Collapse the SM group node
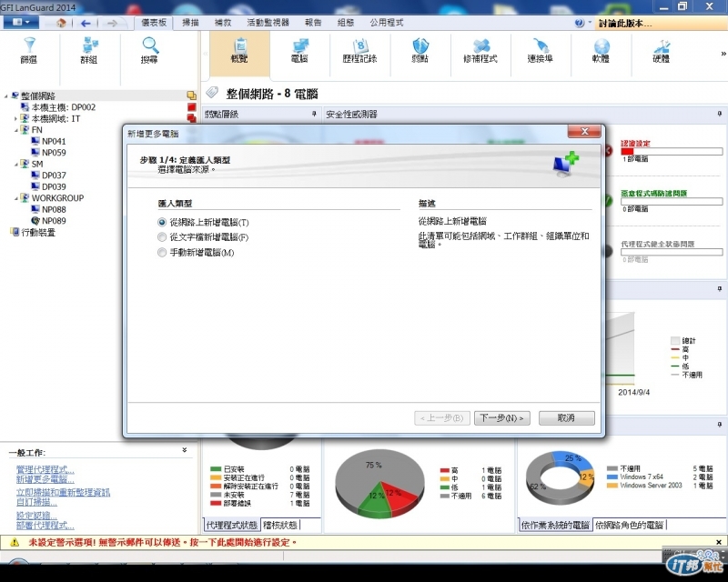This screenshot has height=582, width=728. 15,164
